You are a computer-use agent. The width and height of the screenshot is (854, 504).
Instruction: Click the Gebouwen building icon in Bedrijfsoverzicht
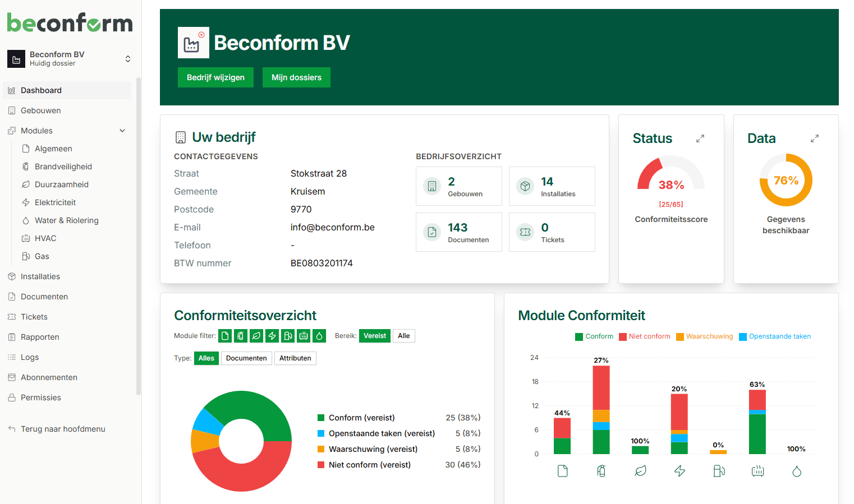(x=432, y=186)
